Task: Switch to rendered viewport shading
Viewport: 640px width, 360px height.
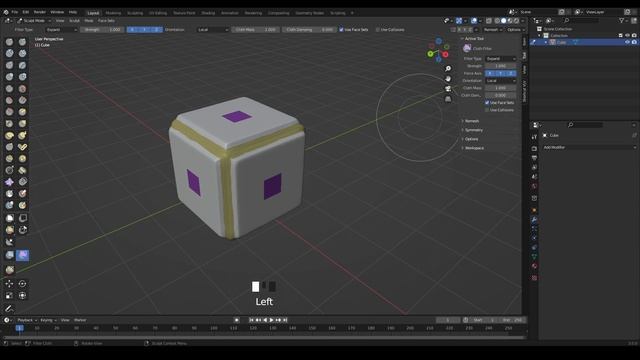Action: pyautogui.click(x=516, y=20)
